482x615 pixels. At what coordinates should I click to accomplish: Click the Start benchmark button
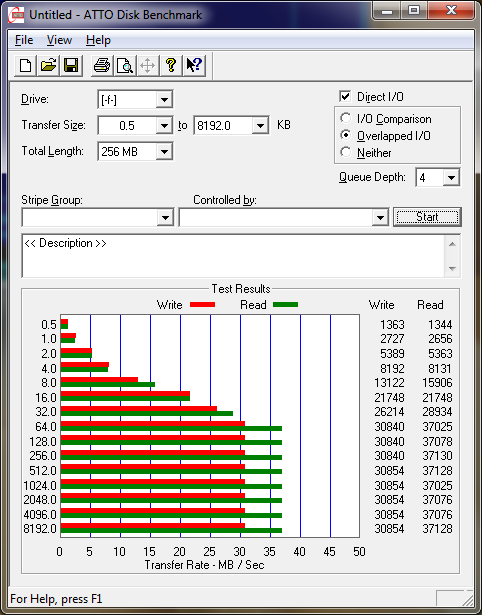pos(427,217)
